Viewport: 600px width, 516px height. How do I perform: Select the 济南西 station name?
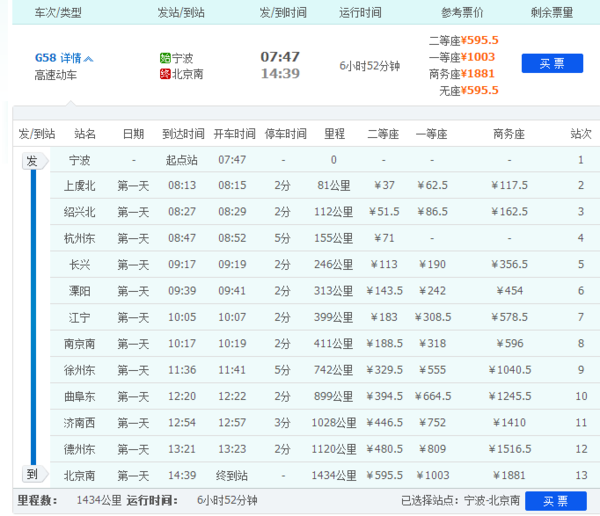point(80,423)
